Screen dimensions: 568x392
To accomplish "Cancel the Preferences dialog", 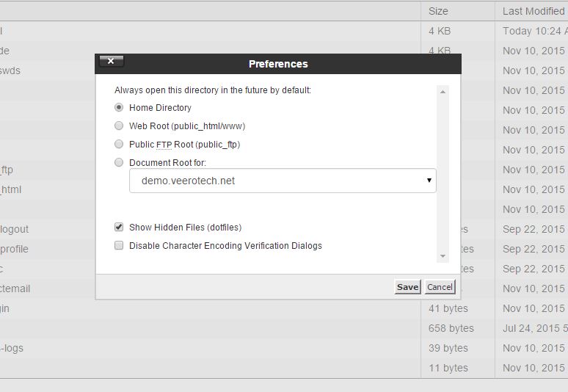I will click(x=440, y=287).
